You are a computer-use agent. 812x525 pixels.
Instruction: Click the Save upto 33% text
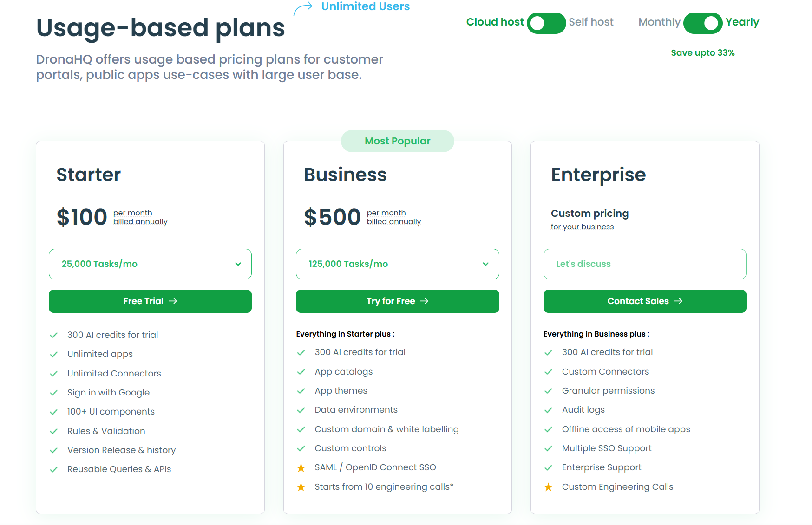click(703, 53)
